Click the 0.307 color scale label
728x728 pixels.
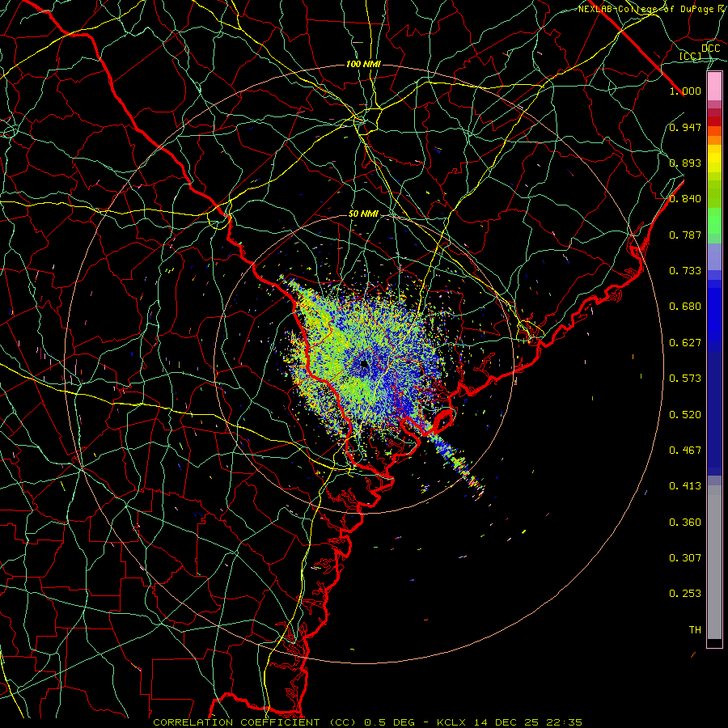(x=685, y=558)
